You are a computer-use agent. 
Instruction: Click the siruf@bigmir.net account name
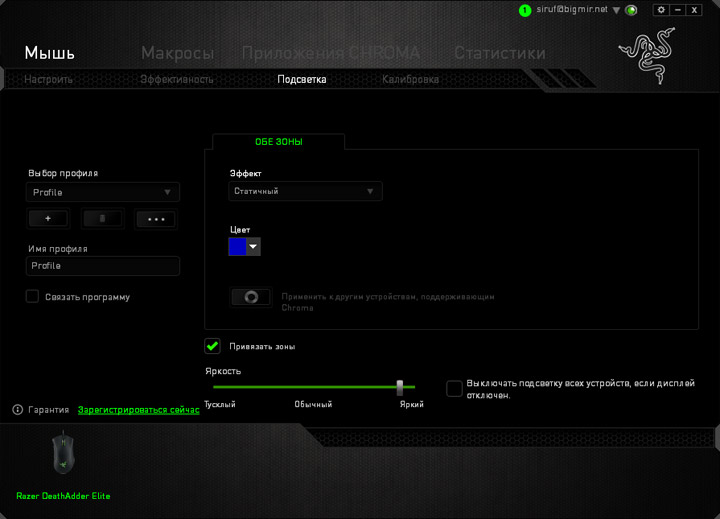click(572, 9)
